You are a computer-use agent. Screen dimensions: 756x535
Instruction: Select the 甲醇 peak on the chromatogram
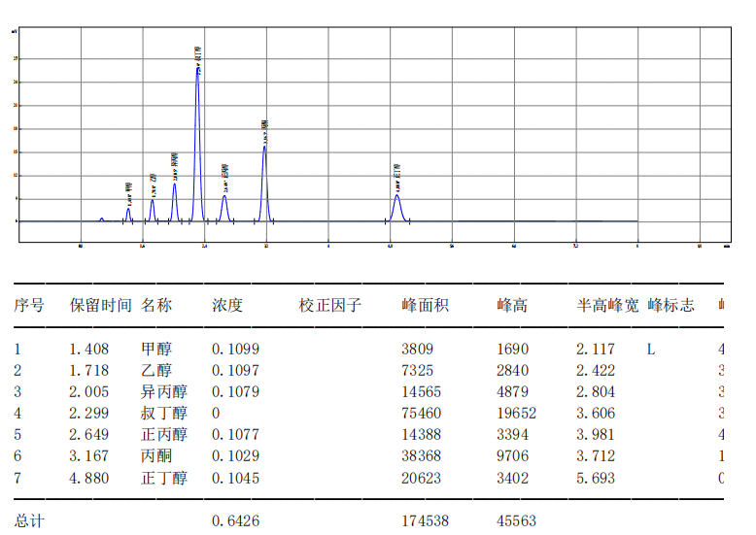pos(128,212)
